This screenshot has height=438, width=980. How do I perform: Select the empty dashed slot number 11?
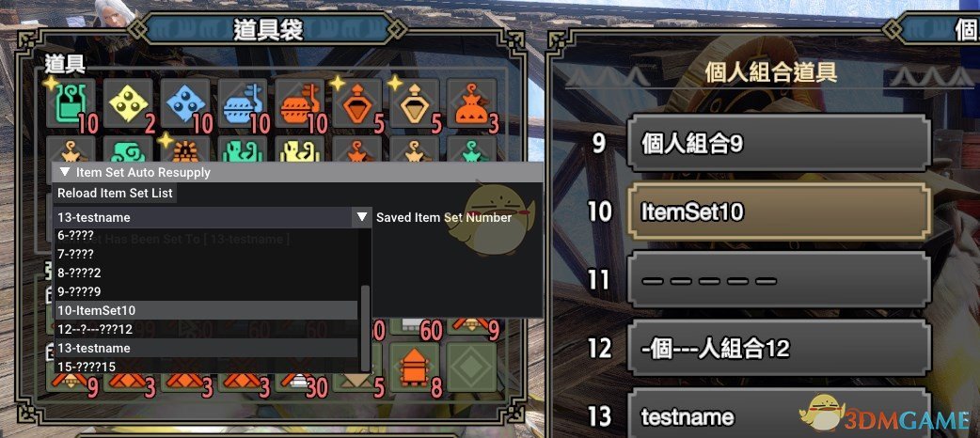coord(779,280)
